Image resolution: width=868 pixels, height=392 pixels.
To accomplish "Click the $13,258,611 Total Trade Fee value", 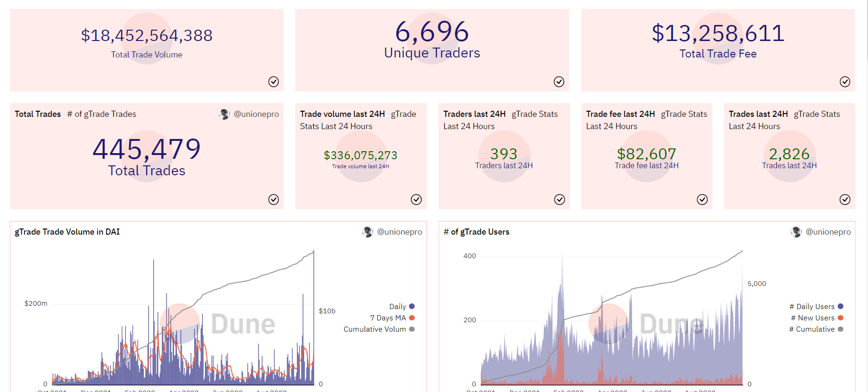I will click(x=718, y=33).
